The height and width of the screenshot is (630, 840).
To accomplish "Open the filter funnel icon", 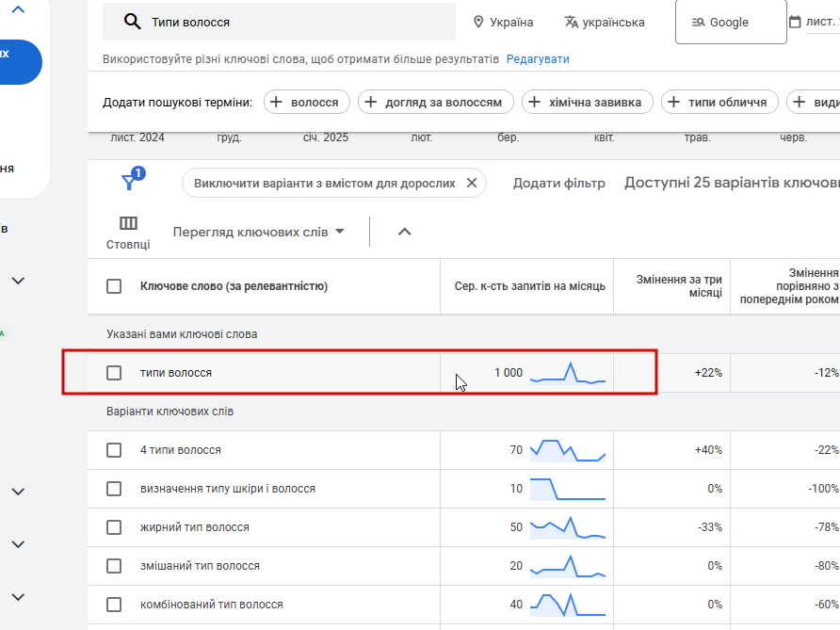I will [x=131, y=182].
